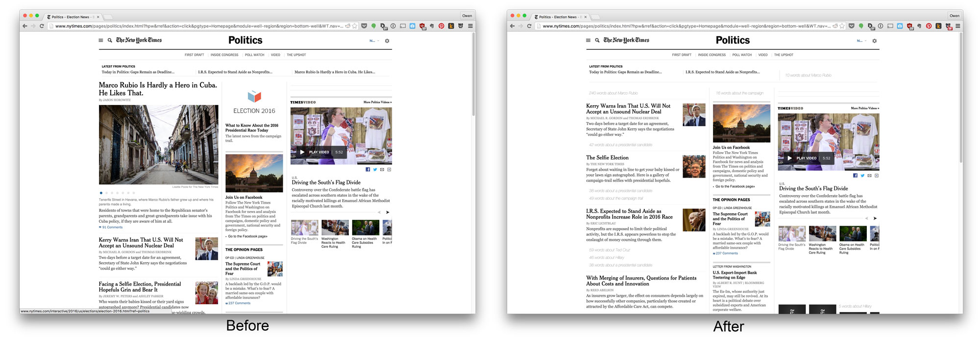
Task: Open the Pinterest extension in the After window
Action: (929, 26)
